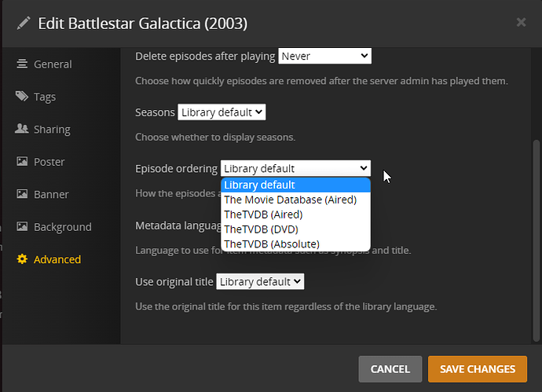Collapse the Episode ordering dropdown
Viewport: 542px width, 392px height.
[295, 168]
